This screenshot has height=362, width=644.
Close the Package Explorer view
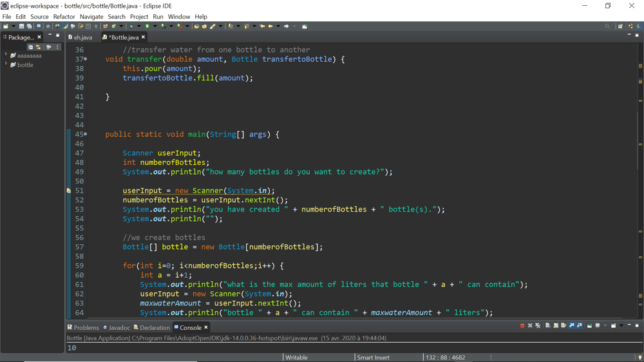[x=39, y=37]
